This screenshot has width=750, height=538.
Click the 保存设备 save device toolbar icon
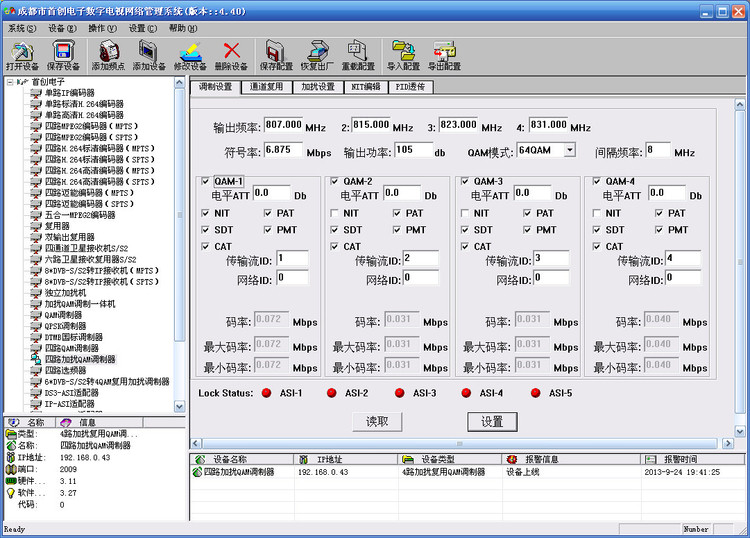63,55
